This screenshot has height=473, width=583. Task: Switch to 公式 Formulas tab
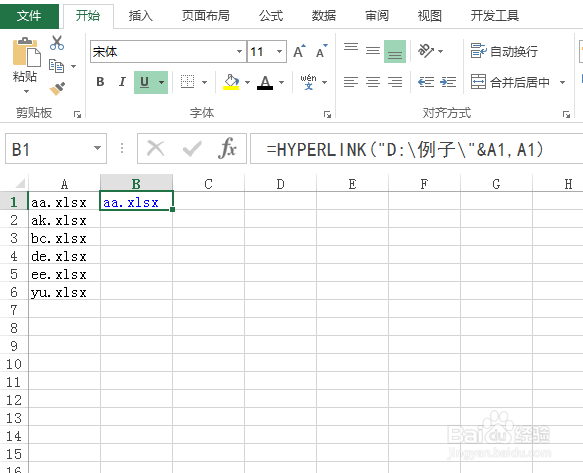(271, 16)
